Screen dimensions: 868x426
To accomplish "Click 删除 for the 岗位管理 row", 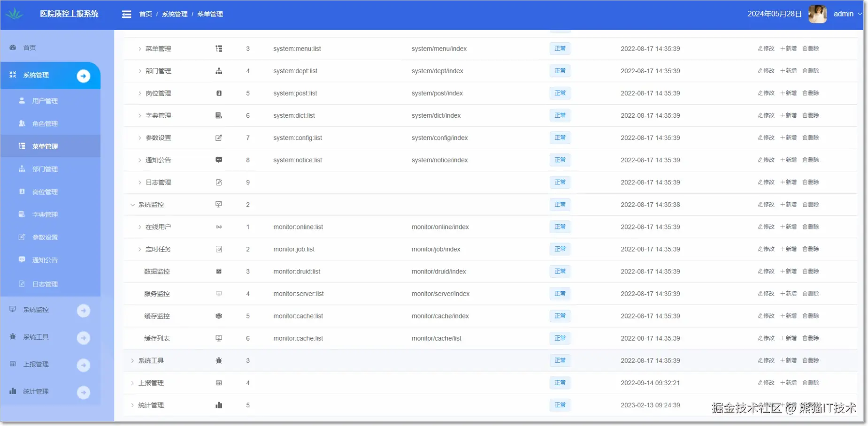I will pyautogui.click(x=811, y=93).
